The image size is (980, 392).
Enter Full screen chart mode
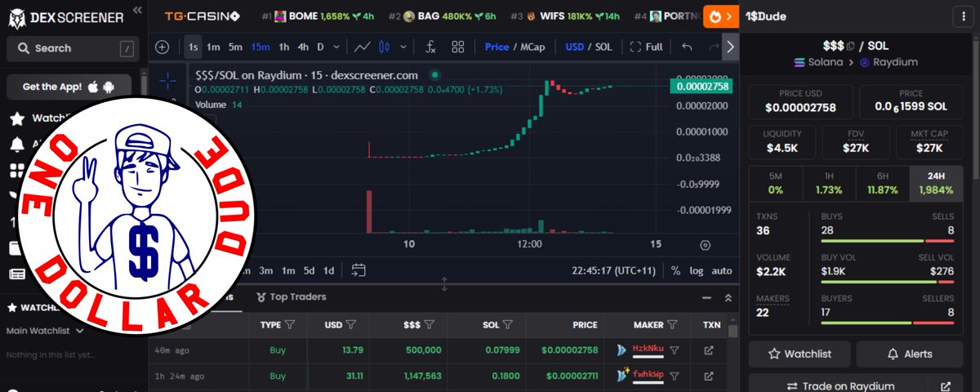coord(644,47)
